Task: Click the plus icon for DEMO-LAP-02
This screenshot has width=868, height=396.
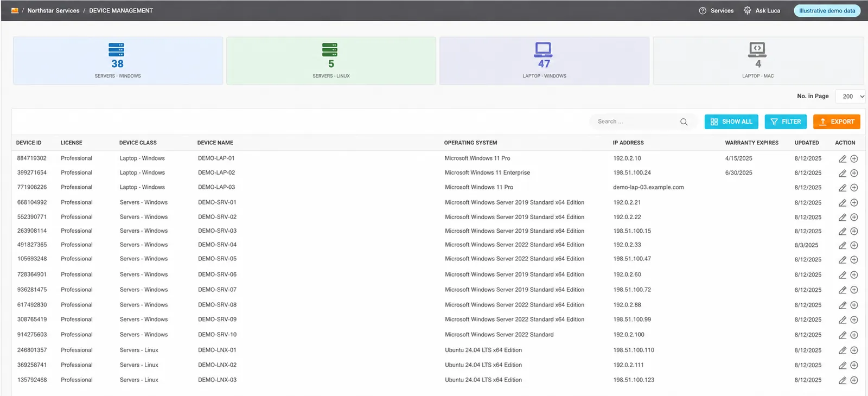Action: (x=854, y=173)
